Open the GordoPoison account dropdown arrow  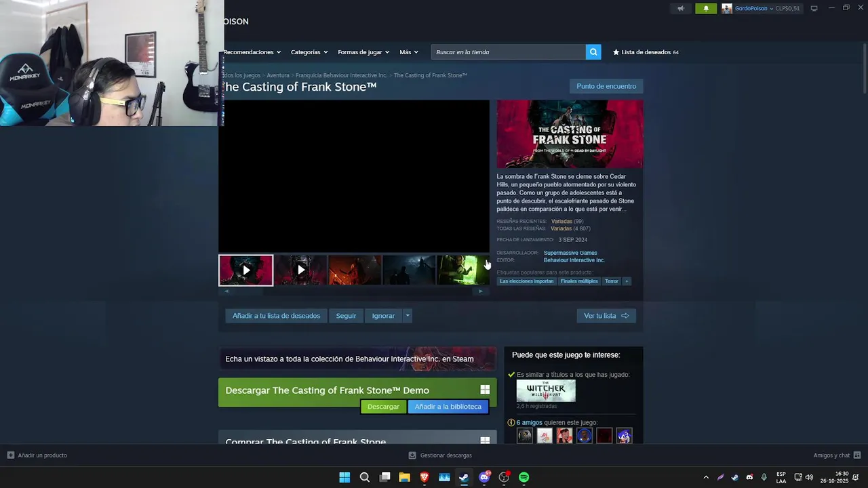point(771,9)
